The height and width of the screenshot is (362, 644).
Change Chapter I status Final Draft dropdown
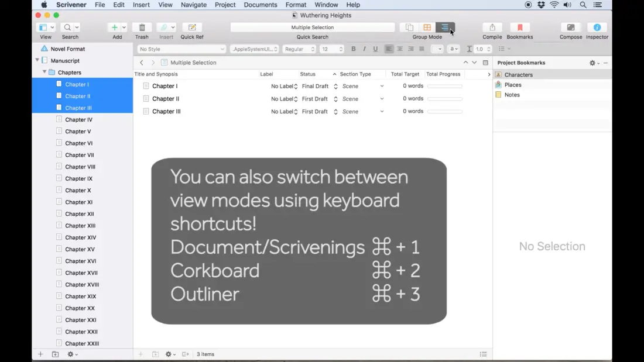coord(320,86)
